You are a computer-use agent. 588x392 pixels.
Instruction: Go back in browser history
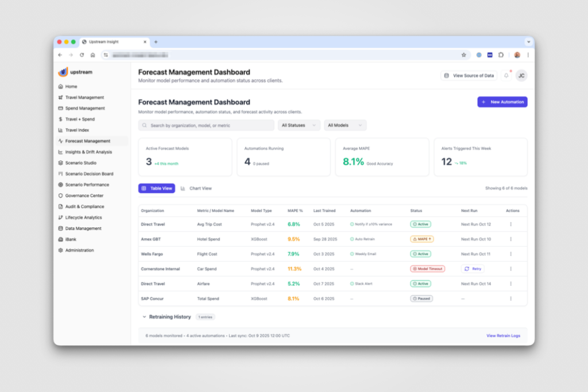(x=60, y=55)
